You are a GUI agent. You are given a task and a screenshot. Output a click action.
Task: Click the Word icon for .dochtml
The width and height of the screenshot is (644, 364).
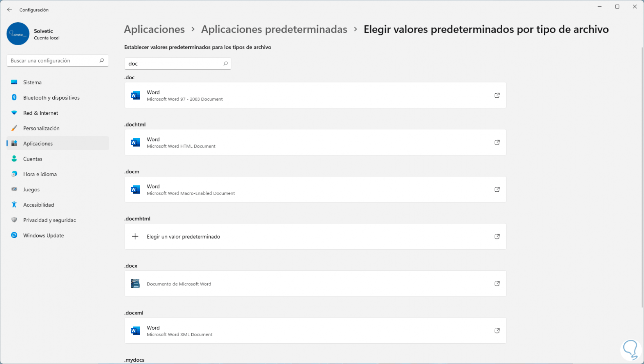135,143
